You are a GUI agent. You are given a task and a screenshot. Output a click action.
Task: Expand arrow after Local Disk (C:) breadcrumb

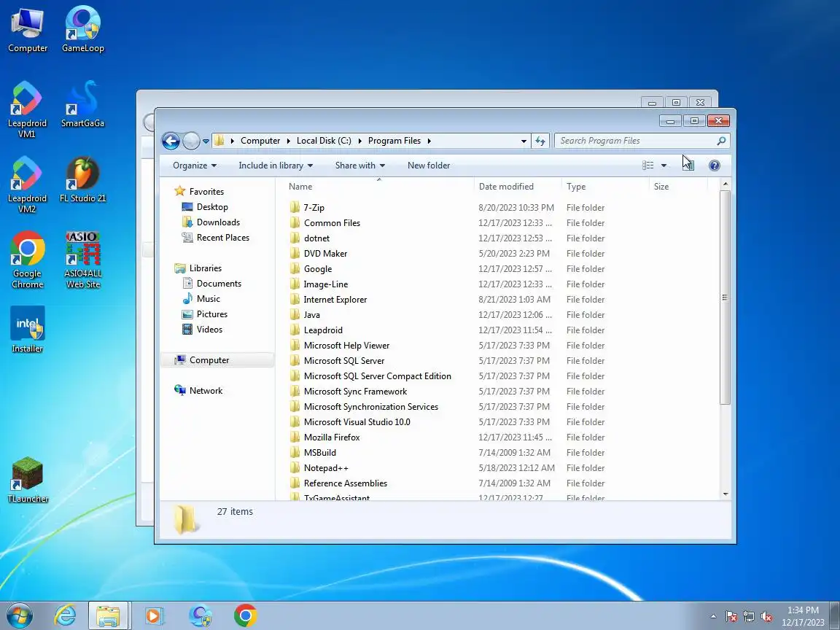tap(360, 141)
